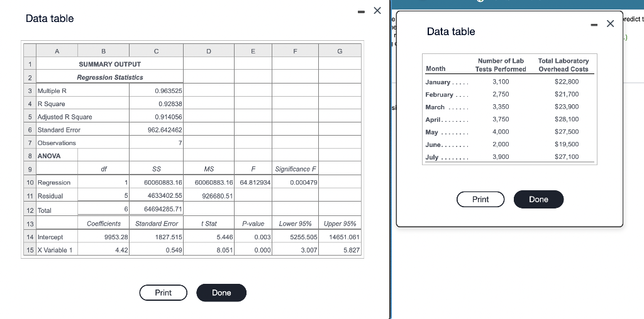Click the Multiple R value 0.963525
Viewport: 644px width, 319px height.
tap(169, 90)
